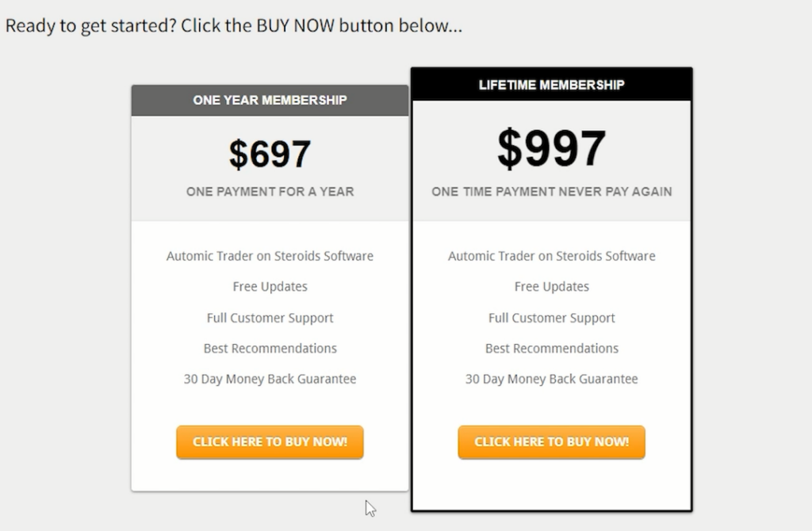812x531 pixels.
Task: Click ONE TIME PAYMENT NEVER PAY AGAIN text
Action: click(551, 191)
